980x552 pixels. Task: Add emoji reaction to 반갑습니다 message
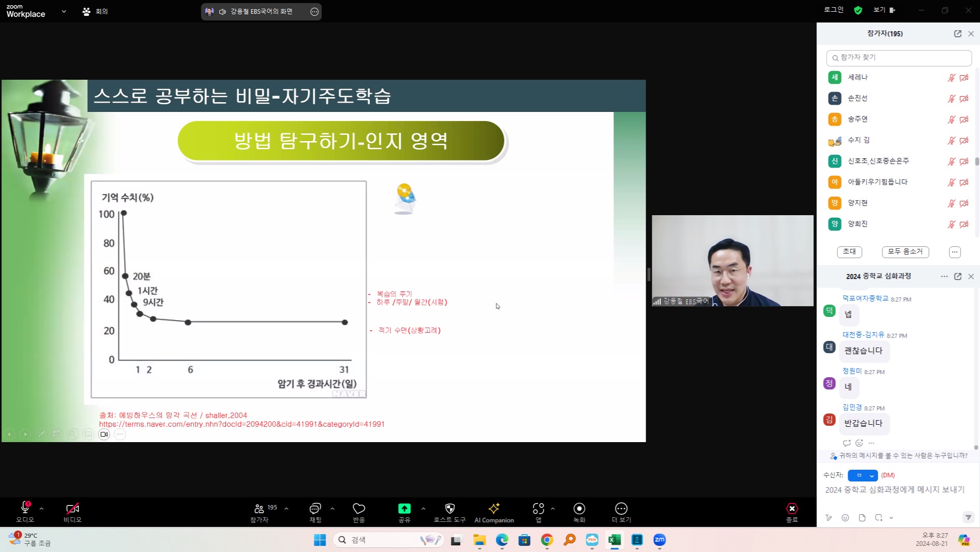pyautogui.click(x=859, y=443)
